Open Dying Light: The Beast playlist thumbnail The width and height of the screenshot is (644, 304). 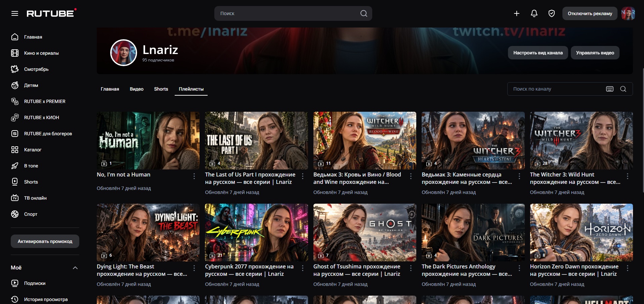[148, 233]
